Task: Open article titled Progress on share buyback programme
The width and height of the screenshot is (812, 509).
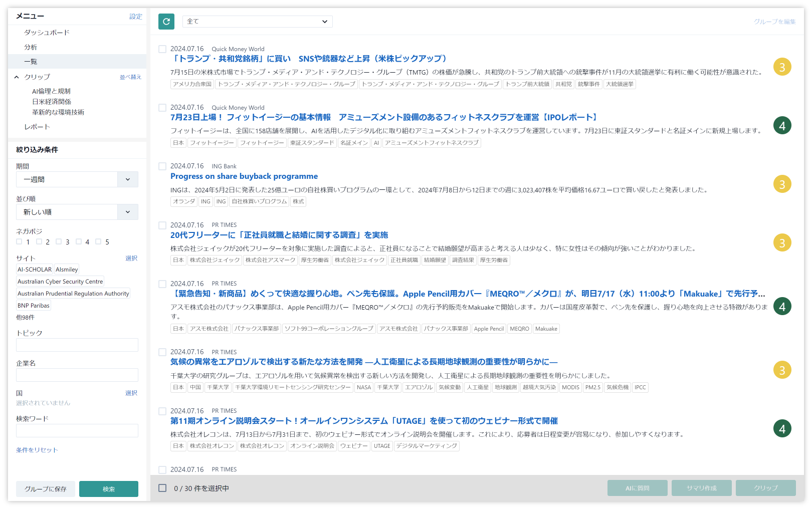Action: click(x=244, y=176)
